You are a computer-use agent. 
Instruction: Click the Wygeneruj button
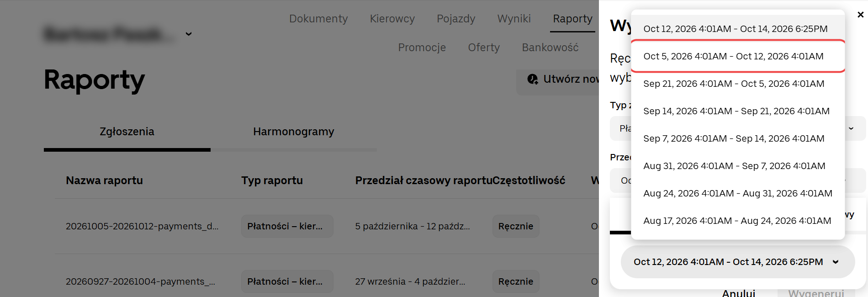pyautogui.click(x=816, y=293)
